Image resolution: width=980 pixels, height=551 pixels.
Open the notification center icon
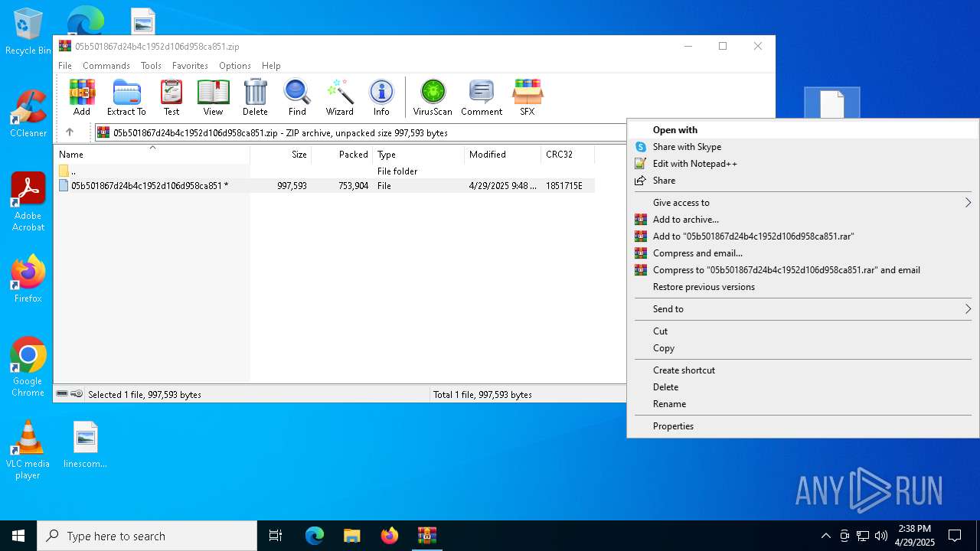[x=955, y=536]
